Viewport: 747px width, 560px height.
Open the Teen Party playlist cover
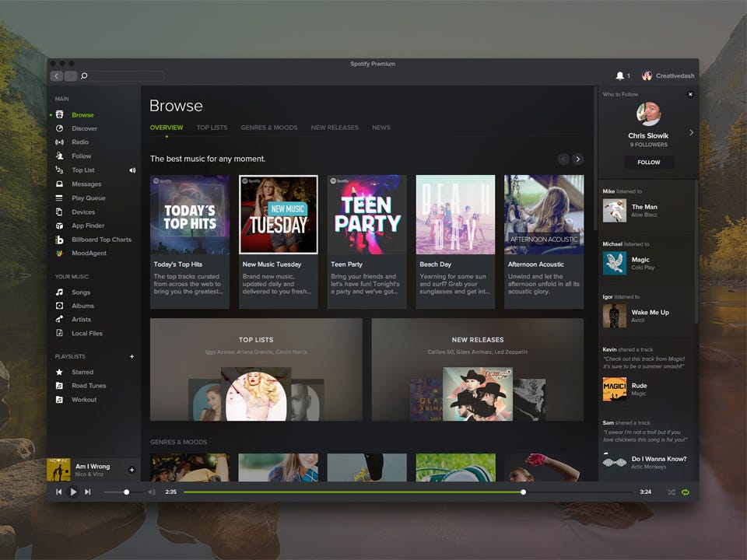(x=366, y=215)
